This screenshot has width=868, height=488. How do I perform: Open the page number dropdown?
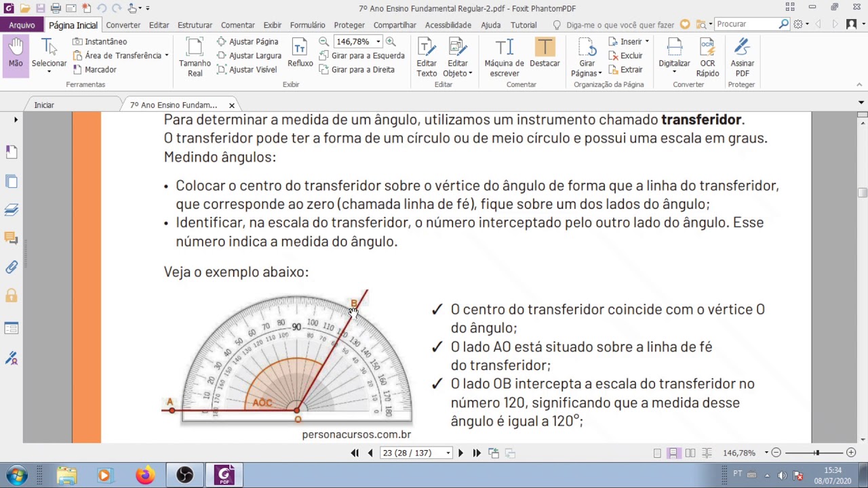(x=448, y=453)
